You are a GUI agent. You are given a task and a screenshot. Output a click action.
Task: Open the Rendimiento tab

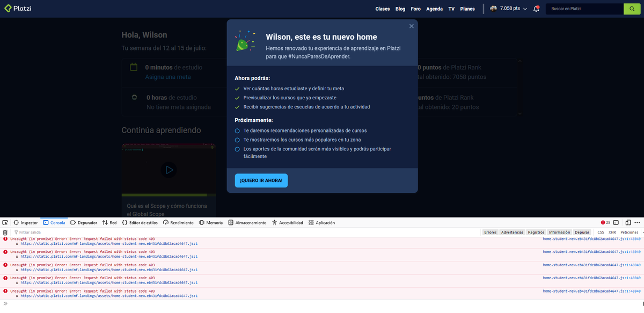[x=179, y=222]
